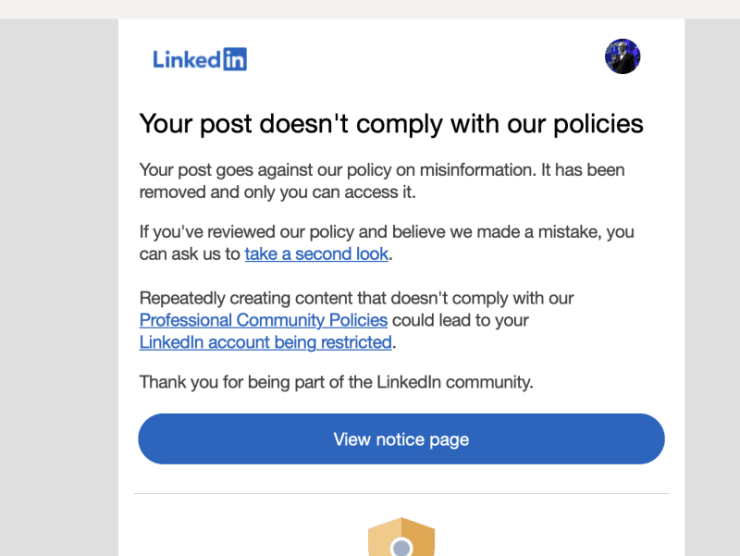Open "LinkedIn account being restricted" link
Image resolution: width=740 pixels, height=556 pixels.
click(265, 342)
